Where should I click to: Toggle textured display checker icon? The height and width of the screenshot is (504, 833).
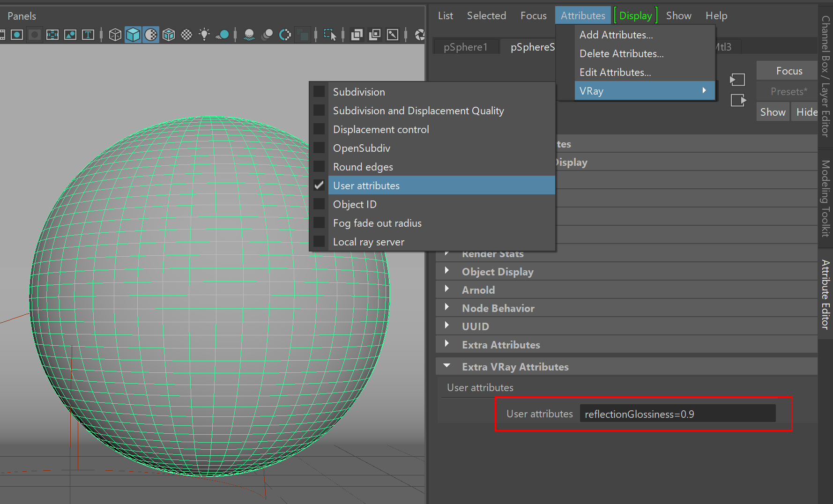click(186, 35)
